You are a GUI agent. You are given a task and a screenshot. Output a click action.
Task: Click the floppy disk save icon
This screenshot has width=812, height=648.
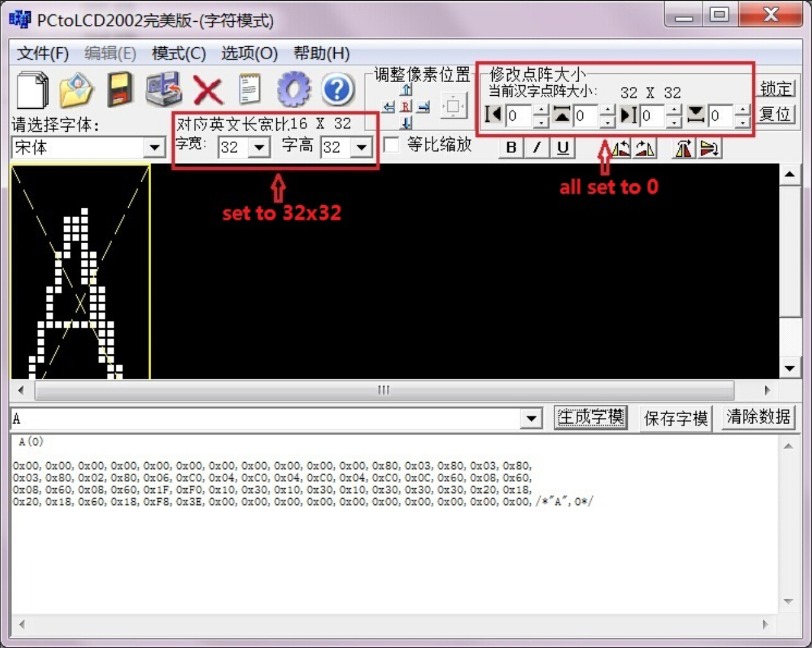coord(119,90)
